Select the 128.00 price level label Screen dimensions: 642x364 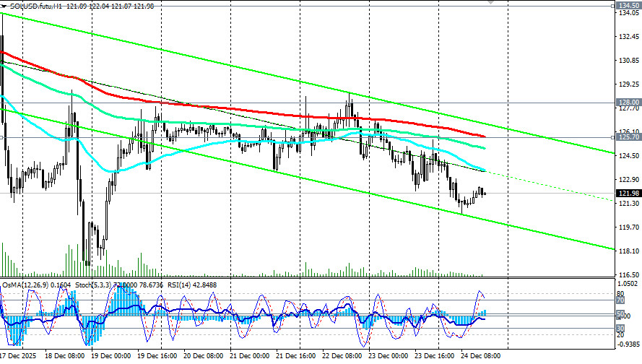pos(625,103)
